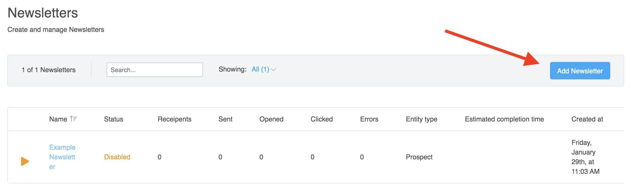Select the Opened column header
The image size is (644, 196).
point(271,119)
